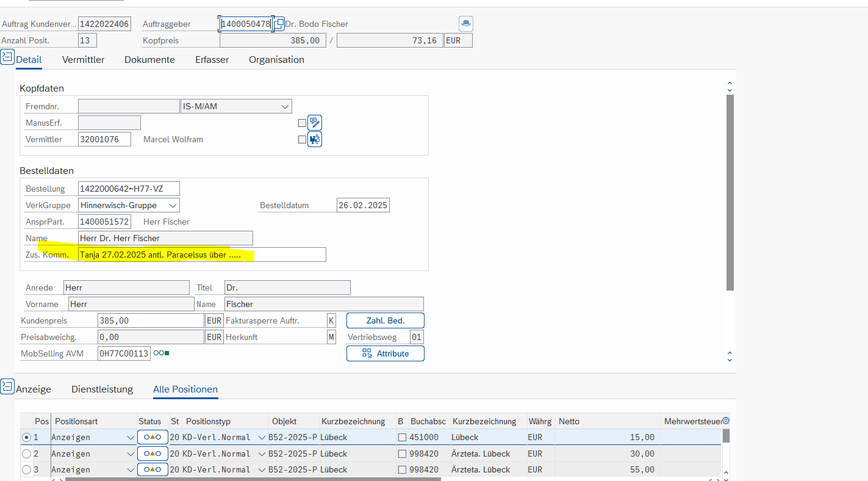Click status button in row 3
The height and width of the screenshot is (481, 868).
coord(152,469)
